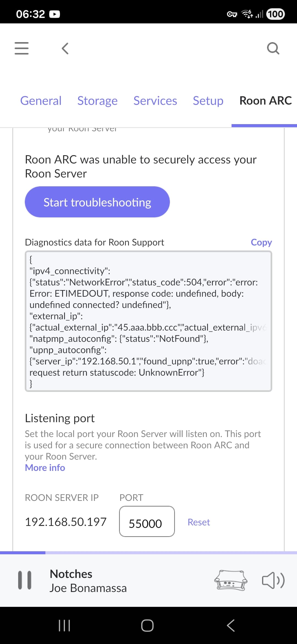Open the audio zone device icon
The width and height of the screenshot is (297, 644).
point(230,580)
